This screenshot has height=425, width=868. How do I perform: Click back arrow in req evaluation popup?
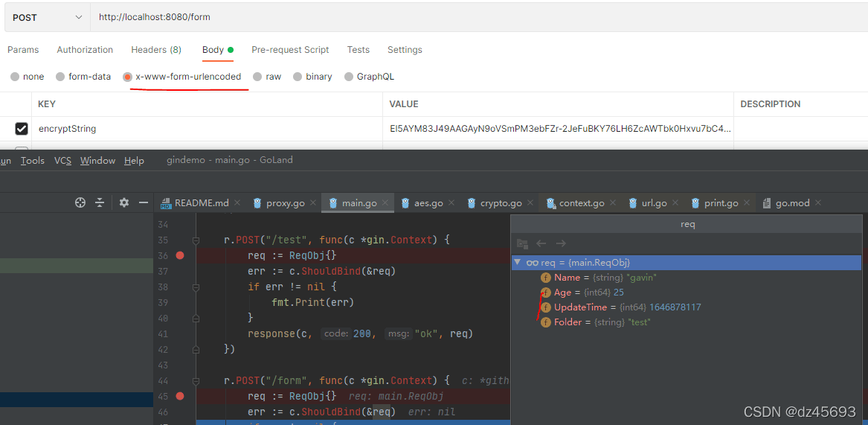tap(541, 243)
